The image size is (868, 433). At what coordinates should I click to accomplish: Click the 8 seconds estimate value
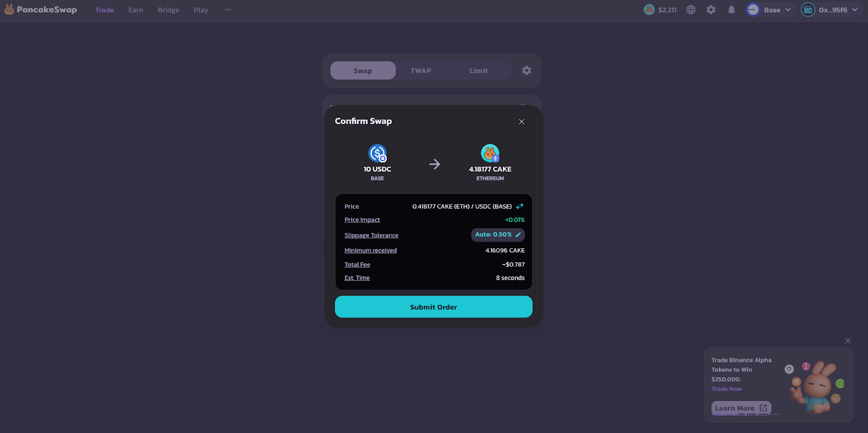point(510,278)
